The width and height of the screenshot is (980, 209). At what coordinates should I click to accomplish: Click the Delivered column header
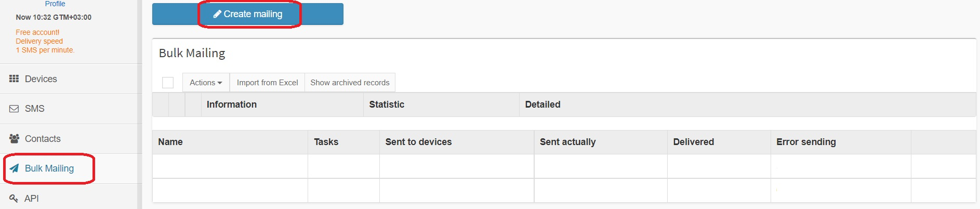pyautogui.click(x=693, y=142)
